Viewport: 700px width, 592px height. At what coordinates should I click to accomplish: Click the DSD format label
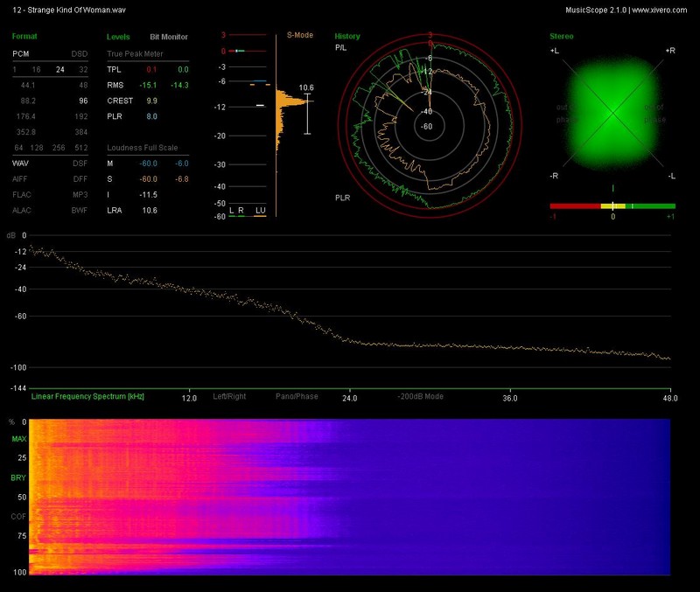[80, 54]
